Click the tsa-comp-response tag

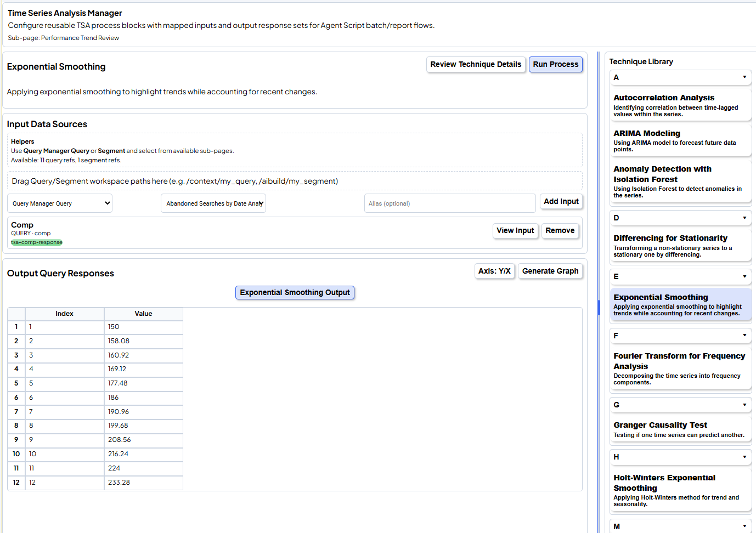(37, 242)
